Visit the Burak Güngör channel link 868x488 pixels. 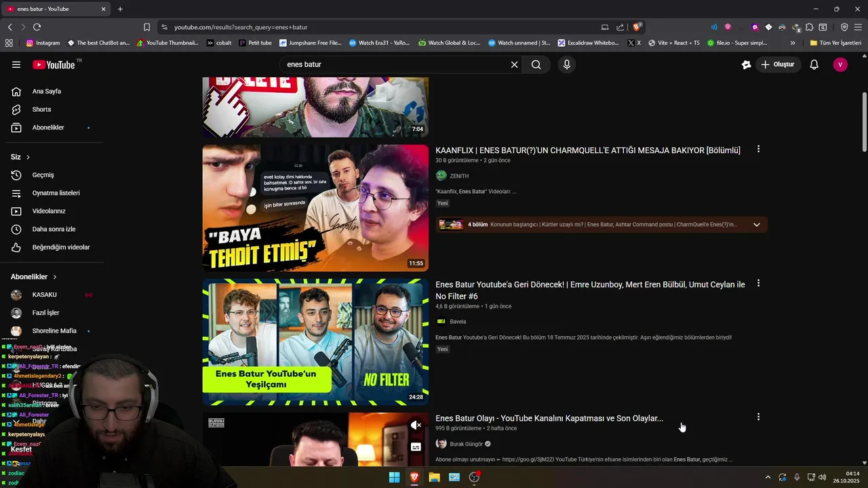pyautogui.click(x=466, y=444)
